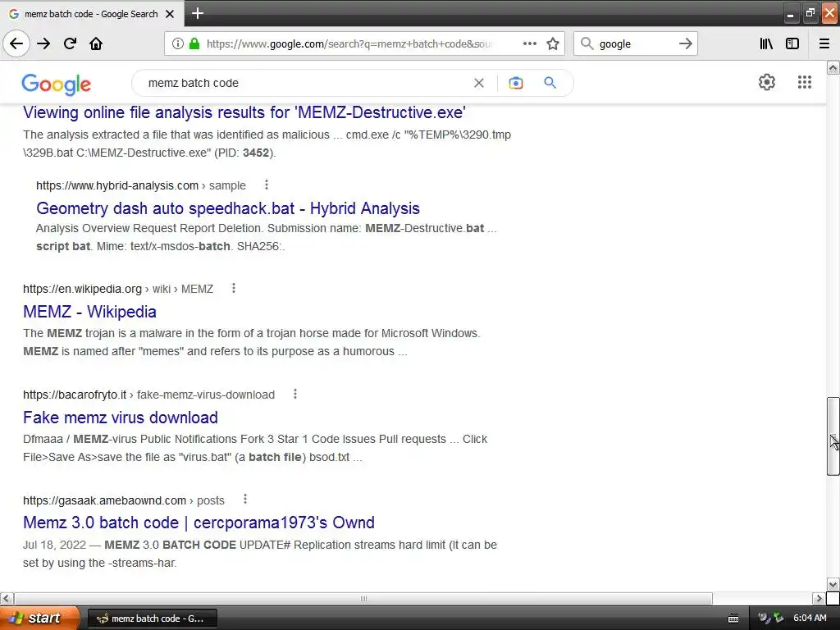Click the second system tray icon
This screenshot has width=840, height=630.
[x=778, y=619]
